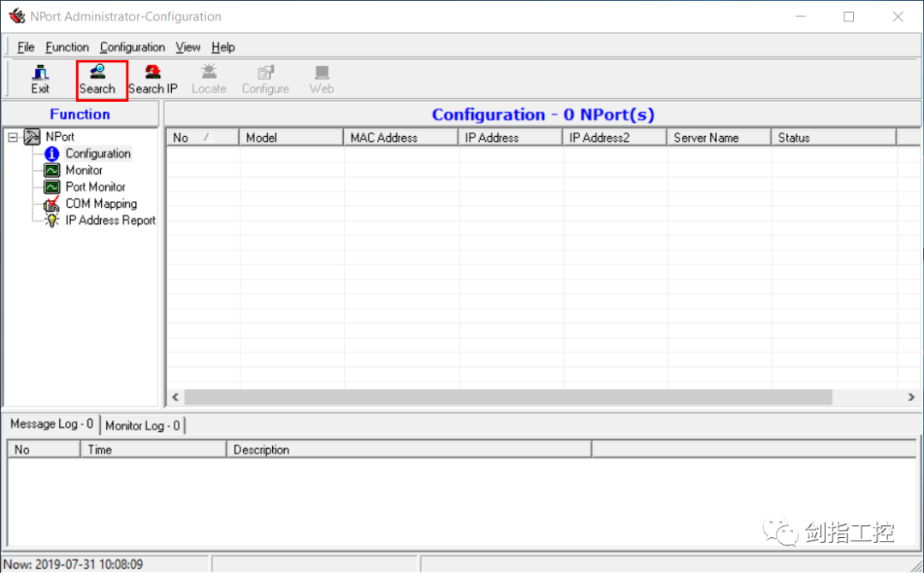The image size is (924, 573).
Task: Click the COM Mapping checkmark icon
Action: 52,204
